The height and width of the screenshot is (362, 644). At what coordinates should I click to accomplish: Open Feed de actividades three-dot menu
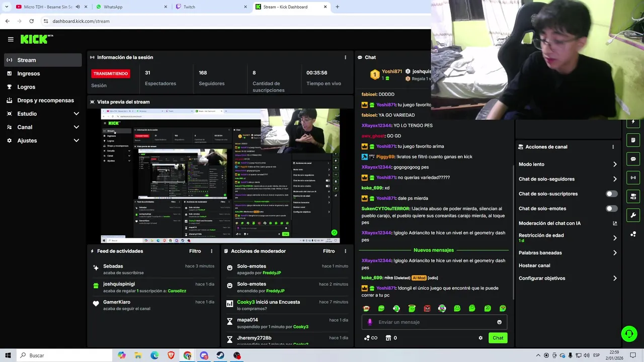coord(211,251)
